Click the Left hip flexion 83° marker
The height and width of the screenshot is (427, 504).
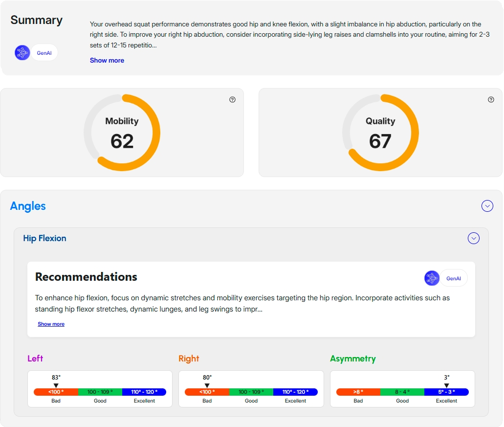click(56, 385)
